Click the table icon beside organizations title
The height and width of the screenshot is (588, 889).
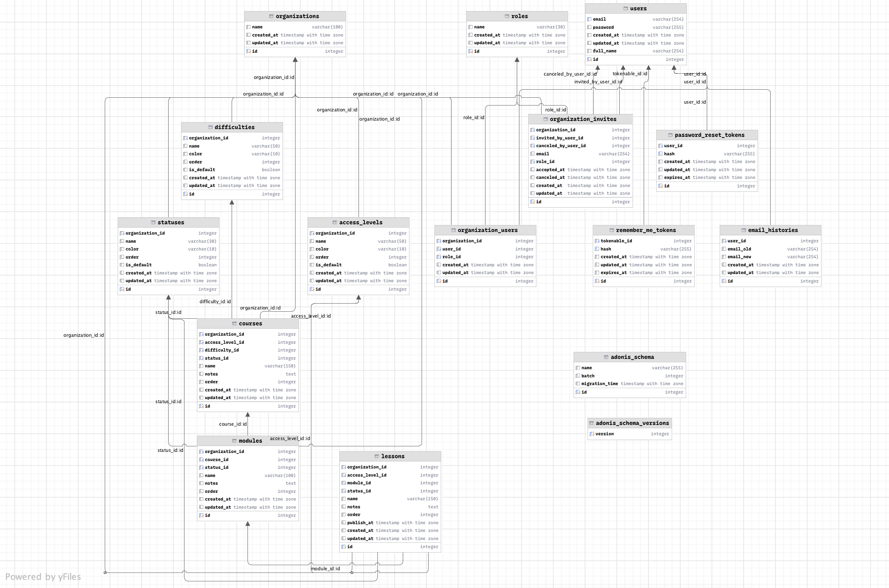click(x=271, y=16)
